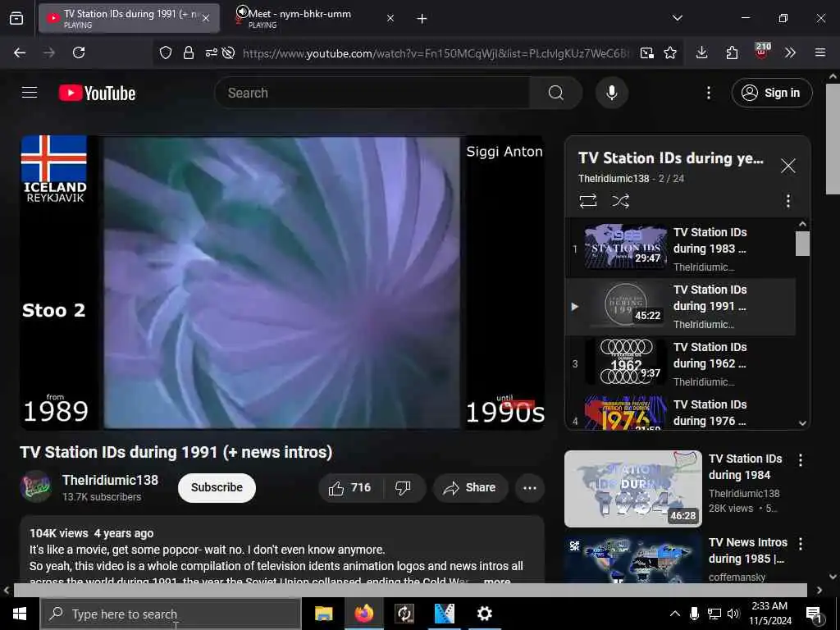Click the blocked autoplay icon in address bar
840x630 pixels.
coord(229,52)
